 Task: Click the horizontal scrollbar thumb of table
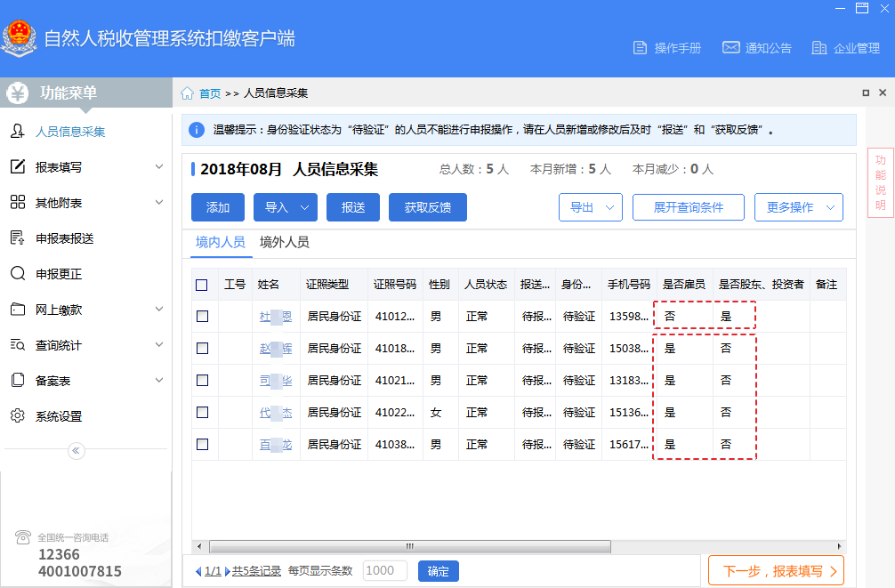pos(410,546)
